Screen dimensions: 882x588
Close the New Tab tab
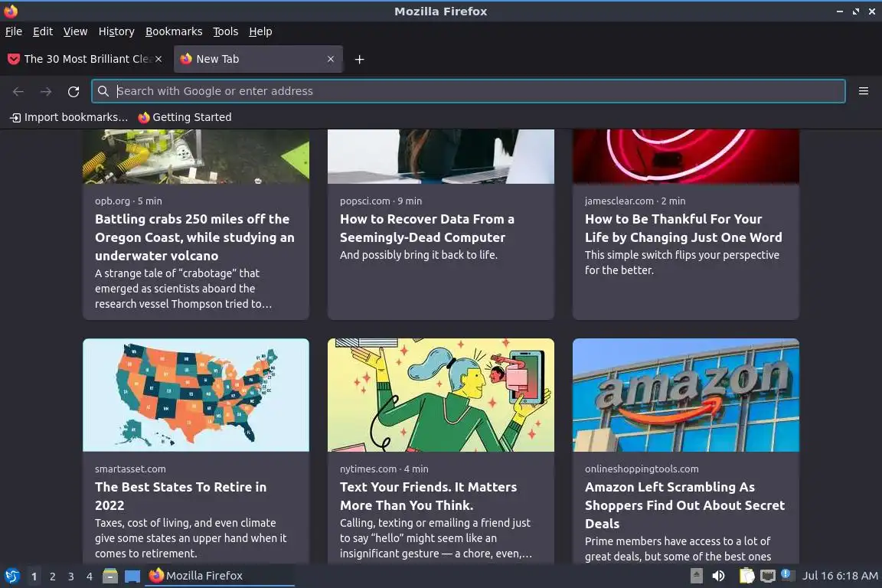[x=331, y=59]
